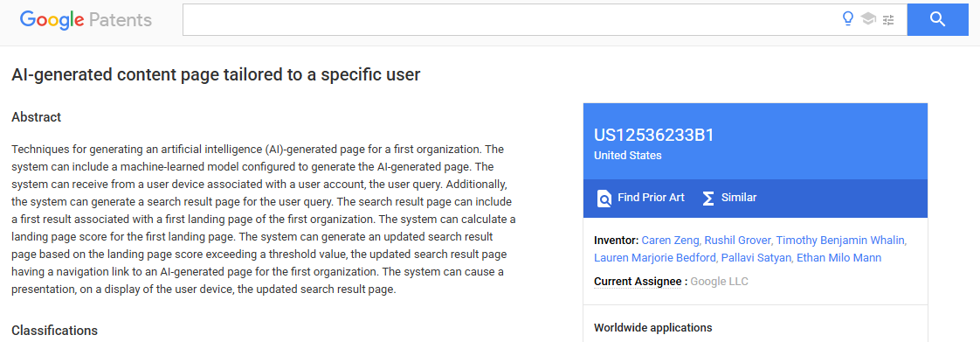Image resolution: width=980 pixels, height=342 pixels.
Task: Click the search box's lightbulb icon
Action: tap(847, 19)
